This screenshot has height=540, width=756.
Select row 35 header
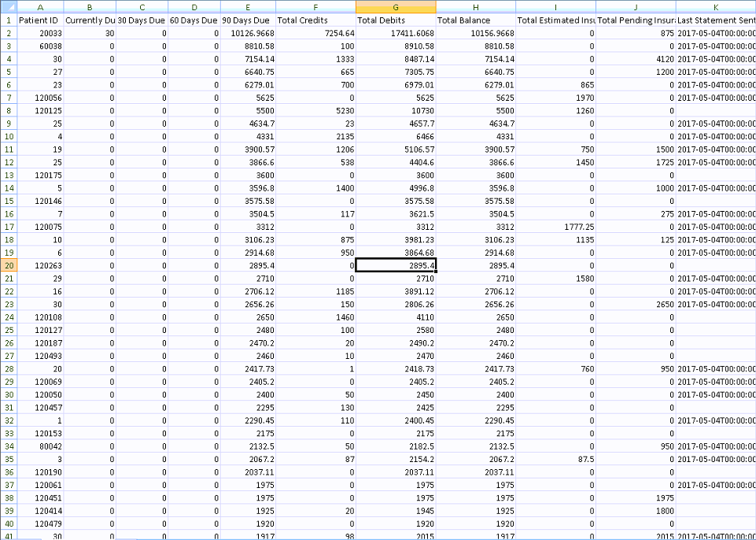tap(8, 459)
